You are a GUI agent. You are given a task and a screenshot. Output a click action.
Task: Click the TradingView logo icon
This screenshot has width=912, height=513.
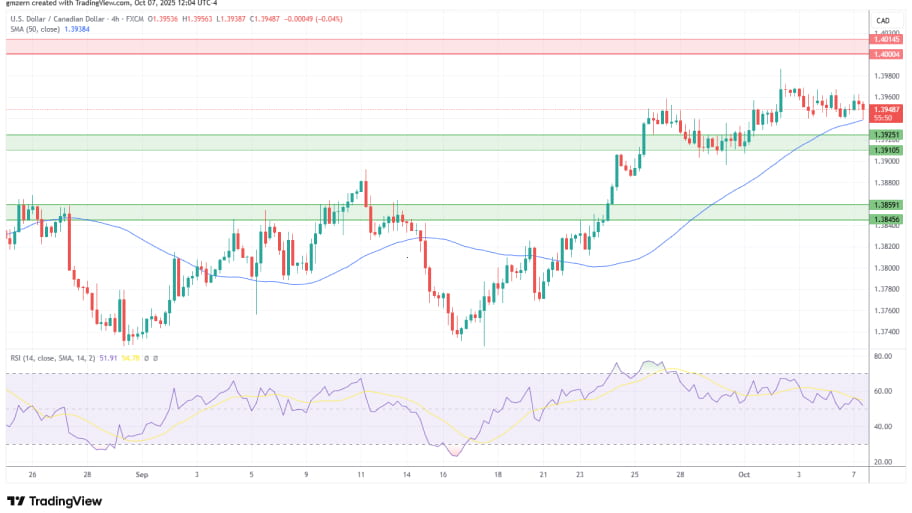tap(18, 500)
